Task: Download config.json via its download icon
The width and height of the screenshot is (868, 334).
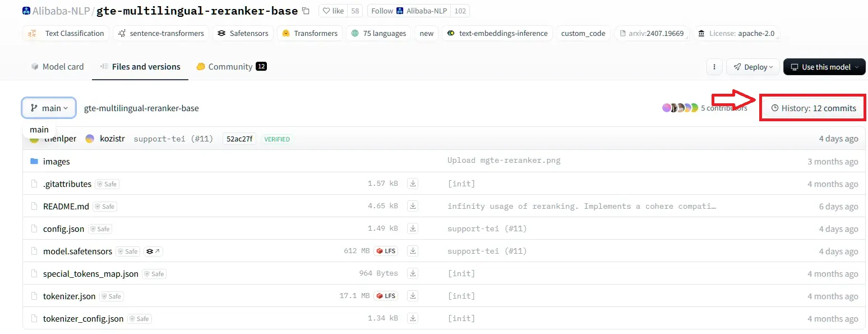Action: coord(413,228)
